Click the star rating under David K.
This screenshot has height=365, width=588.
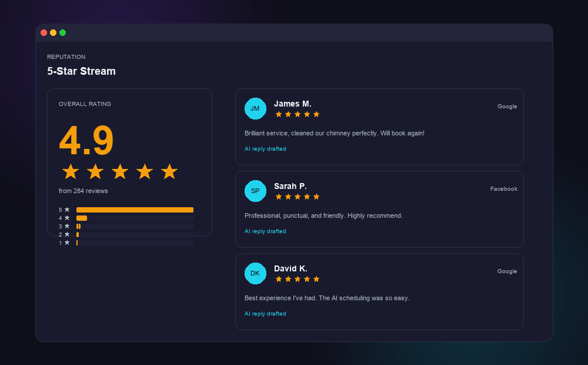tap(298, 279)
